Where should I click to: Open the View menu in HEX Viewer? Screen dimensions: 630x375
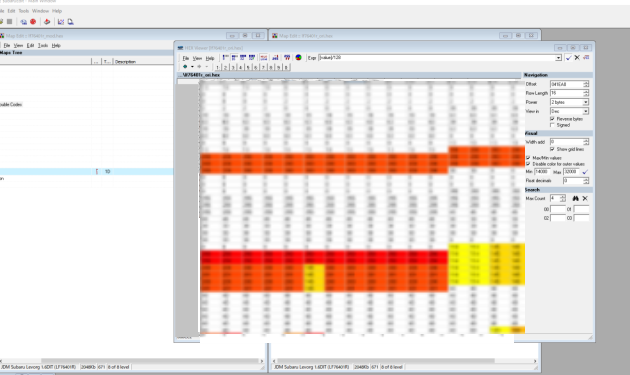click(197, 58)
